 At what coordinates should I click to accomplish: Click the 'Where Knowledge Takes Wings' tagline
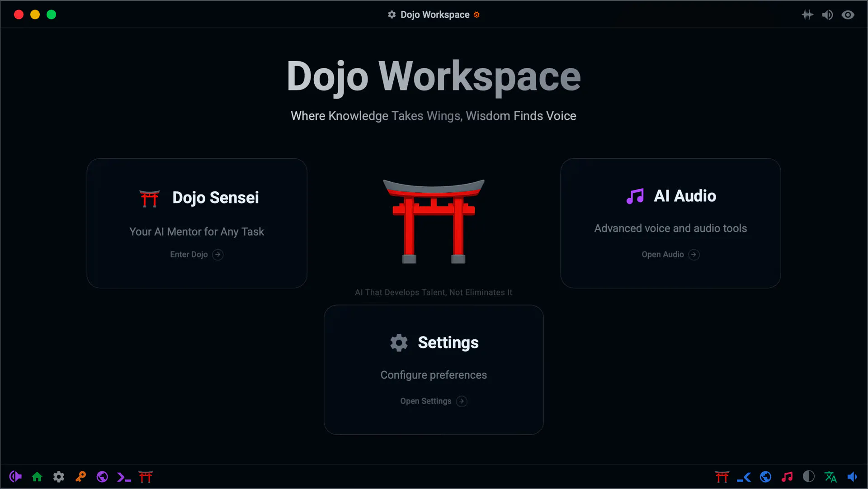434,116
